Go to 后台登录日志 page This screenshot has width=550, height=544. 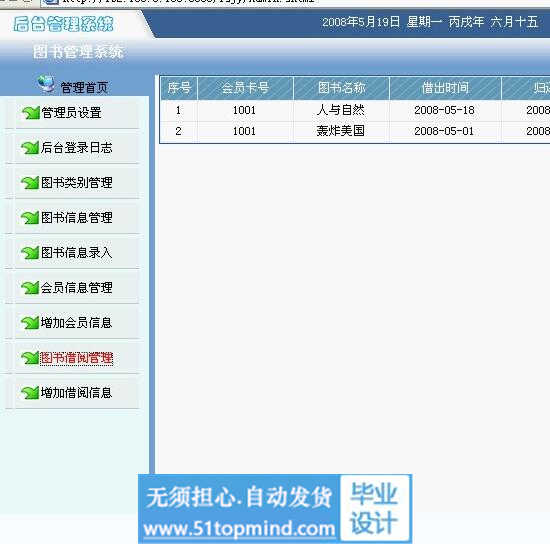(x=76, y=148)
